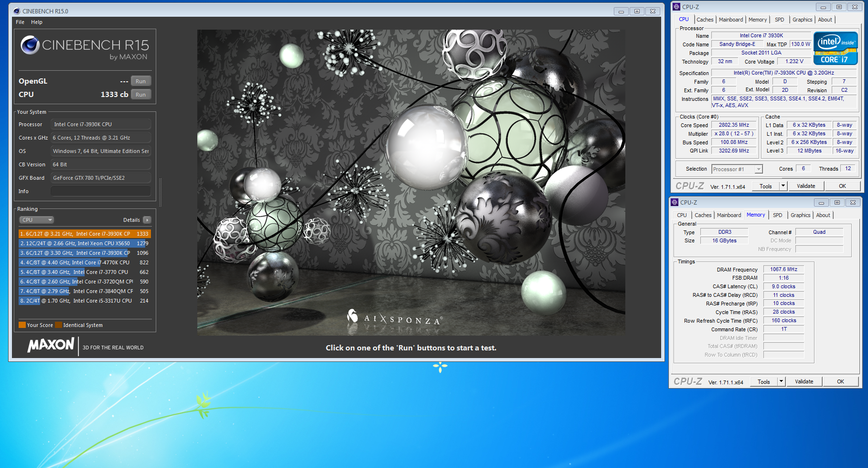
Task: Click the lower CPU-Z window title icon
Action: 674,202
